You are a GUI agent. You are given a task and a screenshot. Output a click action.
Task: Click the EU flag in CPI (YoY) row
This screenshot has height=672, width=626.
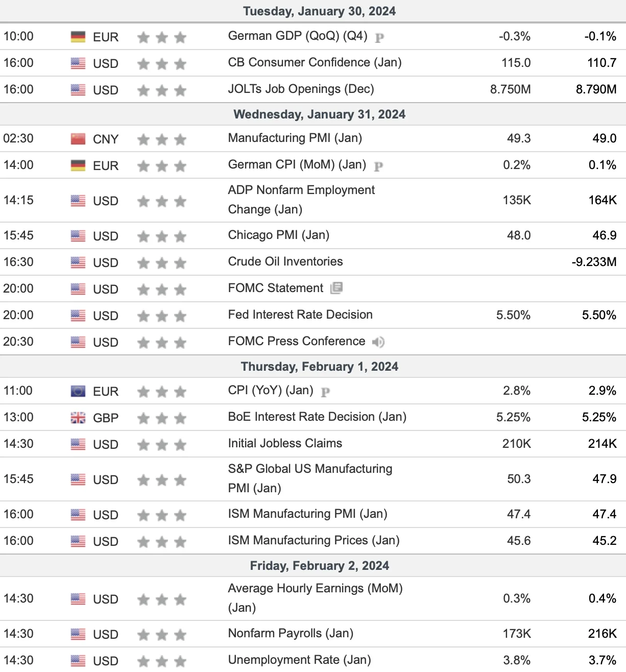tap(78, 391)
